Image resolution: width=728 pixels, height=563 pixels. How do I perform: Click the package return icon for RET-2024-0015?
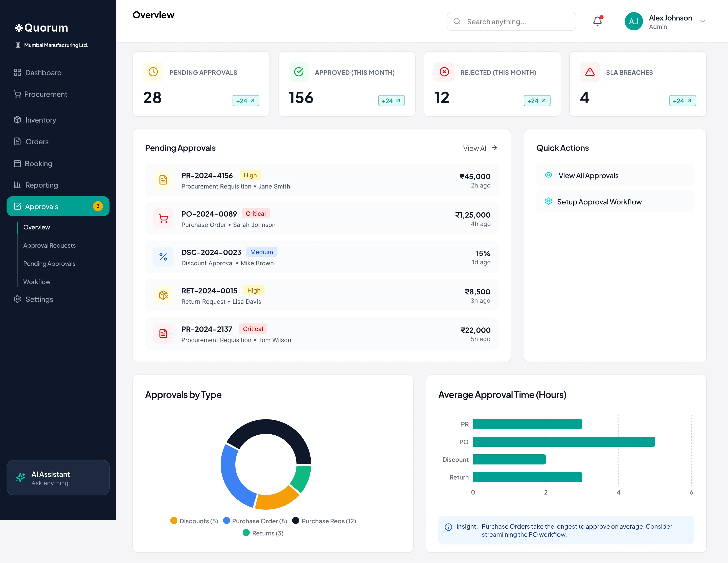(163, 295)
